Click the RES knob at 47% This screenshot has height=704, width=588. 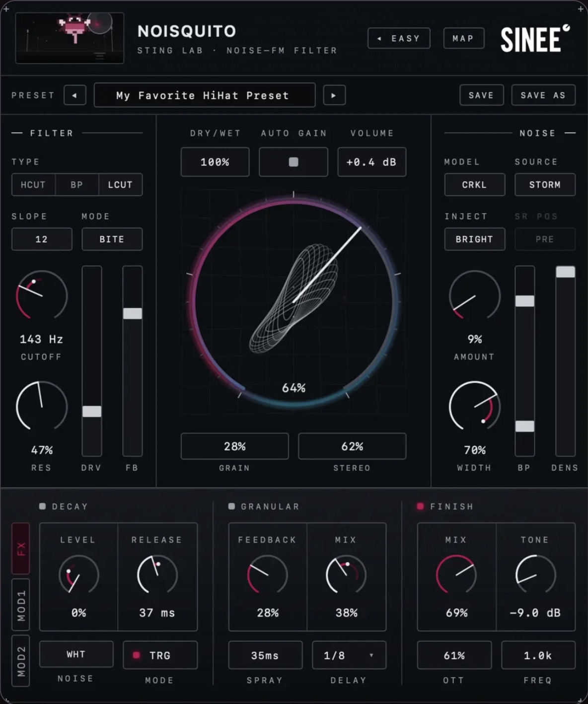[42, 406]
